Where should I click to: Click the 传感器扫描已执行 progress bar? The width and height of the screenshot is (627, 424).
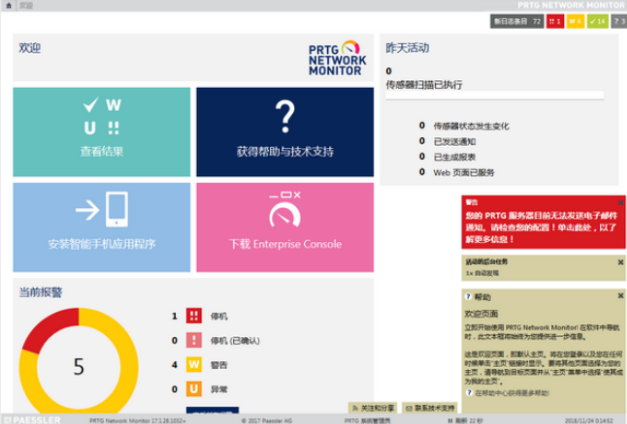click(x=495, y=95)
